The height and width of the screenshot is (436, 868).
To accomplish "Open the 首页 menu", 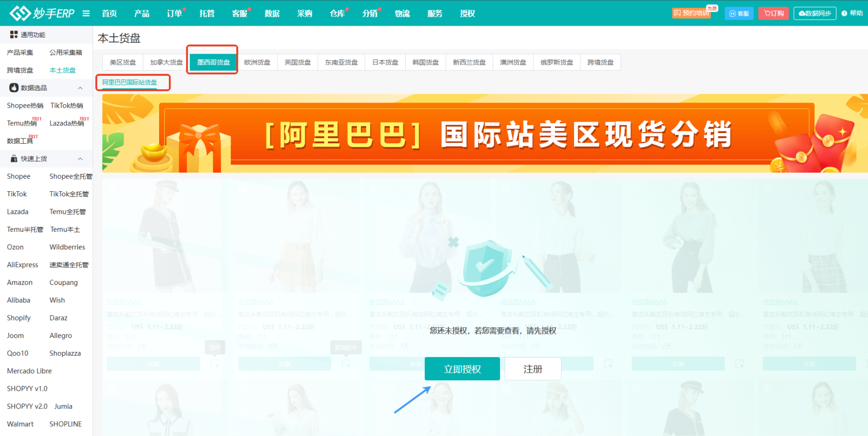I will [x=109, y=13].
